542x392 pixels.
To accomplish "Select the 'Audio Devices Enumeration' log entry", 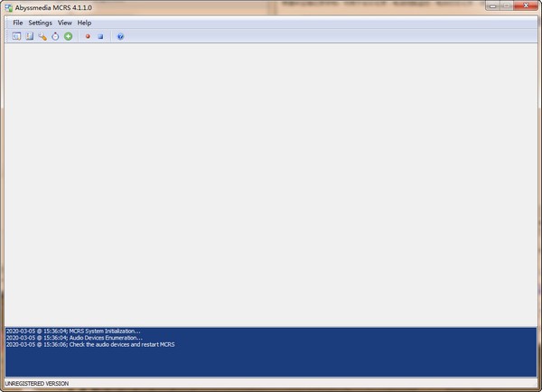I will pos(74,338).
